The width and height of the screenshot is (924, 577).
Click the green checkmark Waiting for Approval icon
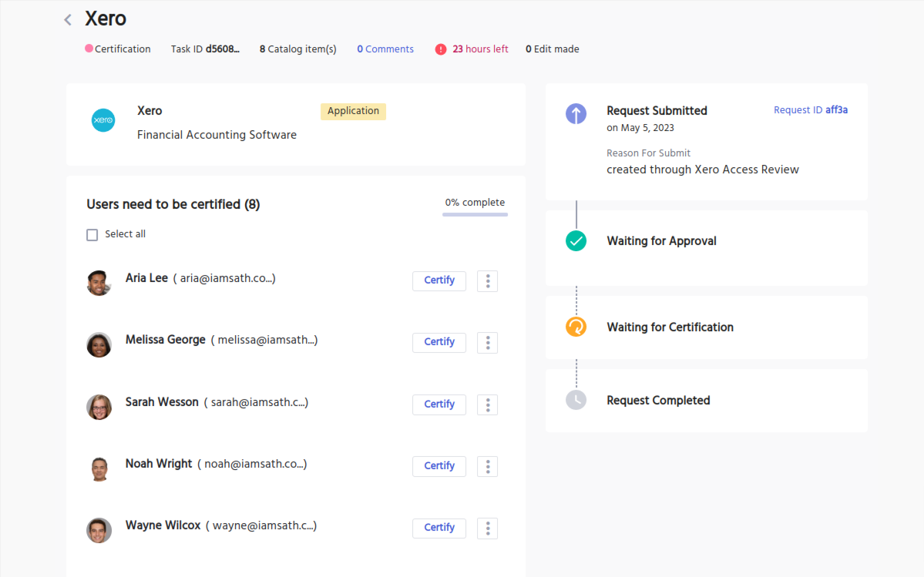[576, 241]
